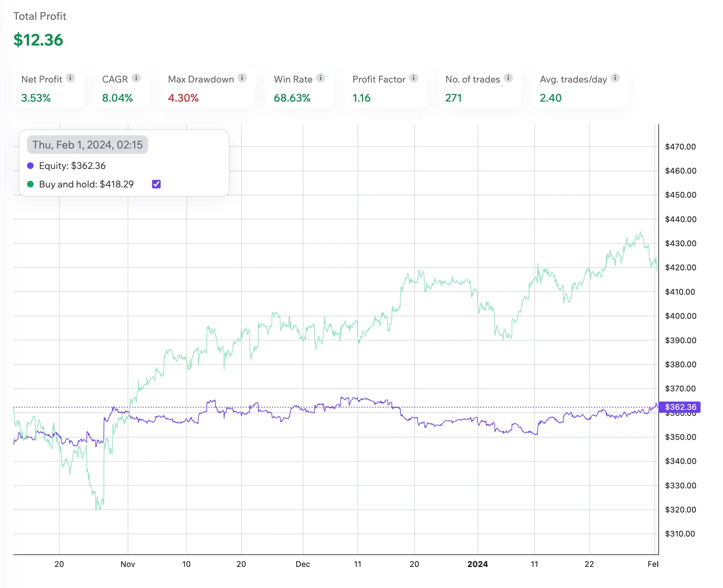Click the tooltip date Thu, Feb 1, 2024, 02:15
Screen dimensions: 723x588
click(87, 145)
